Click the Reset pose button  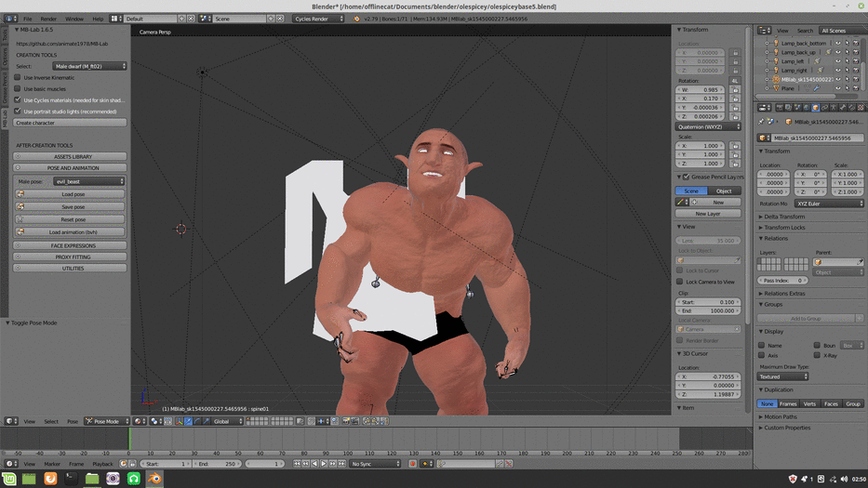pos(70,219)
